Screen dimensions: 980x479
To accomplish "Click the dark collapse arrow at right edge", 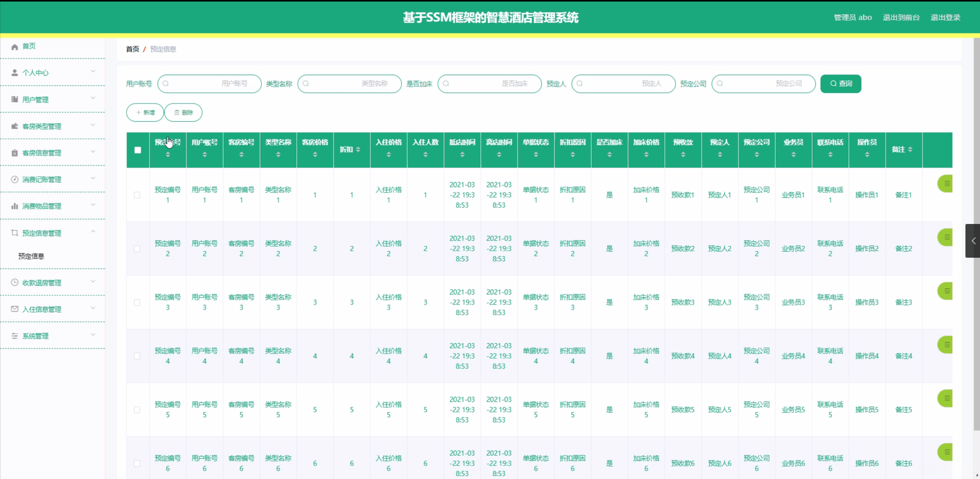I will point(973,241).
